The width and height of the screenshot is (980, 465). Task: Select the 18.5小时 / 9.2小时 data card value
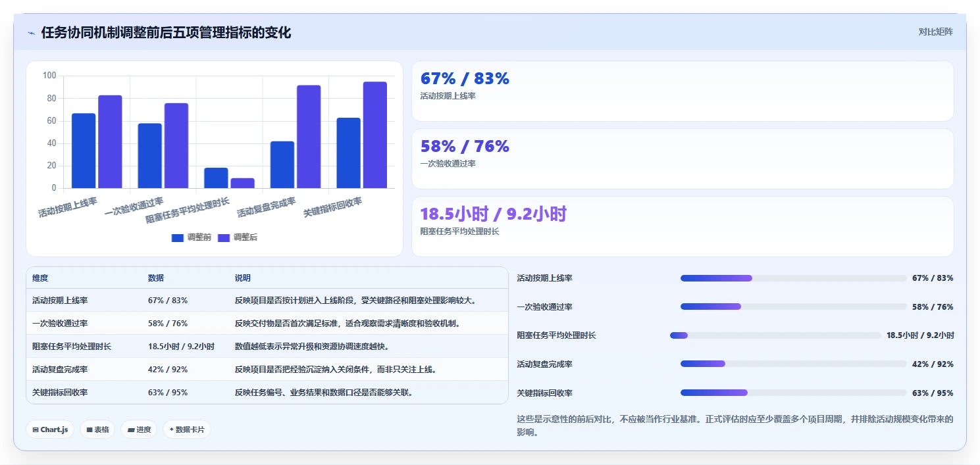(x=493, y=214)
